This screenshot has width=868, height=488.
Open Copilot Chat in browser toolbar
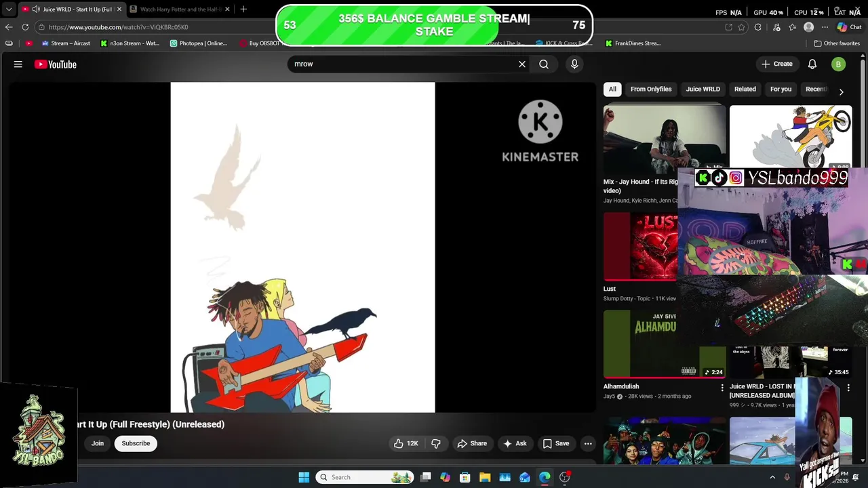click(x=849, y=27)
